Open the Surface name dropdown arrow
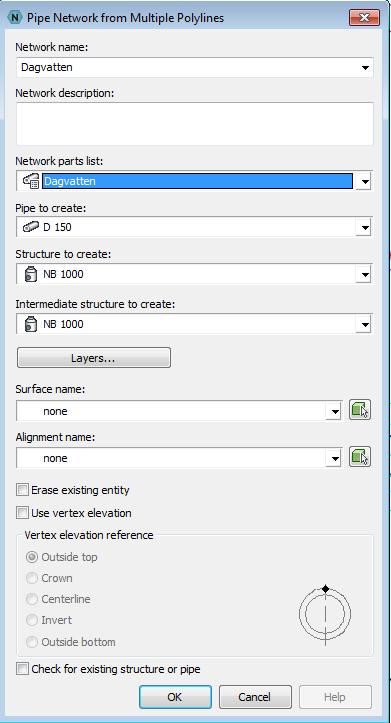Screen dimensions: 391x723 (333, 411)
